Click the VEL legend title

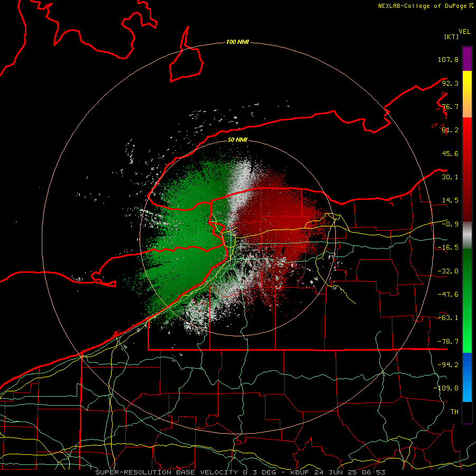tap(464, 32)
